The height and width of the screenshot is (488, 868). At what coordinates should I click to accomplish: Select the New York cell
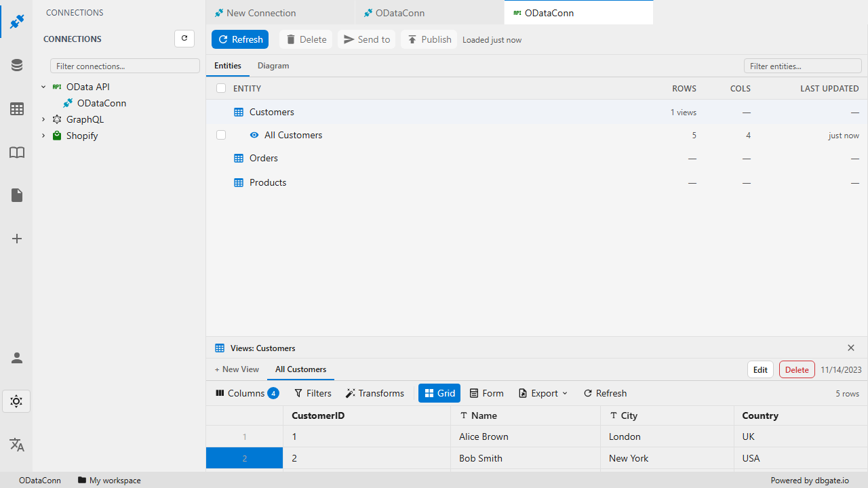click(667, 458)
